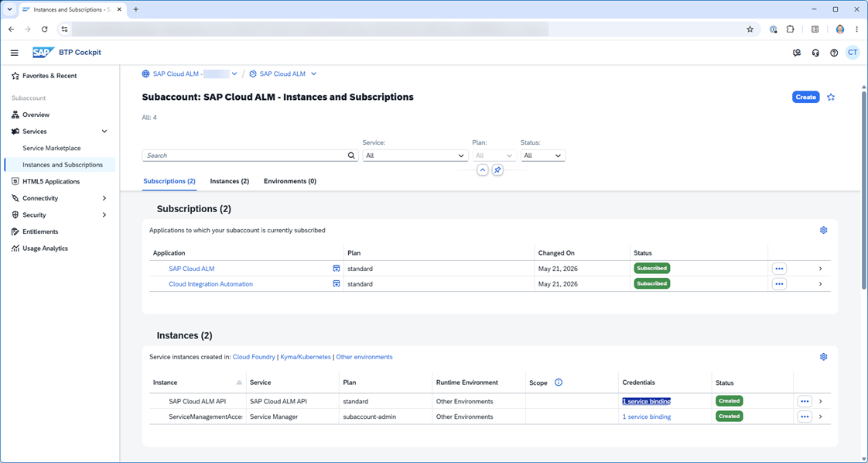Sort by the Instance column header
868x463 pixels.
(197, 382)
